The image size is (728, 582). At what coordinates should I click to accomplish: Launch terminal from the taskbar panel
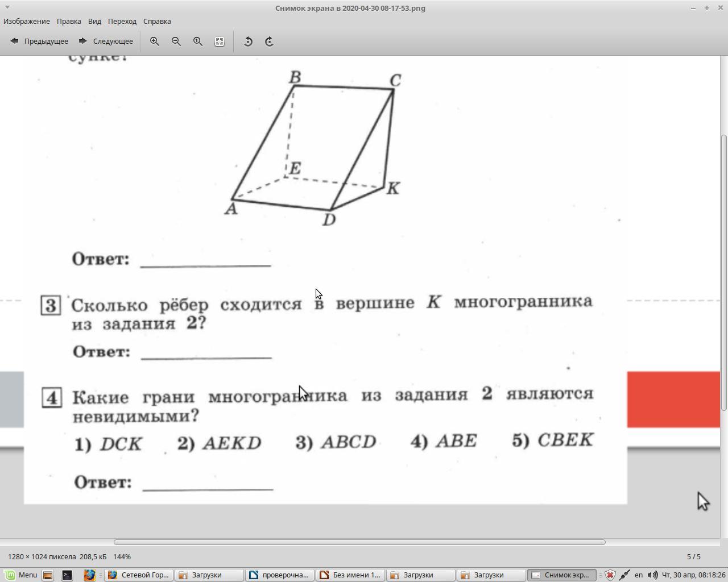click(x=67, y=575)
